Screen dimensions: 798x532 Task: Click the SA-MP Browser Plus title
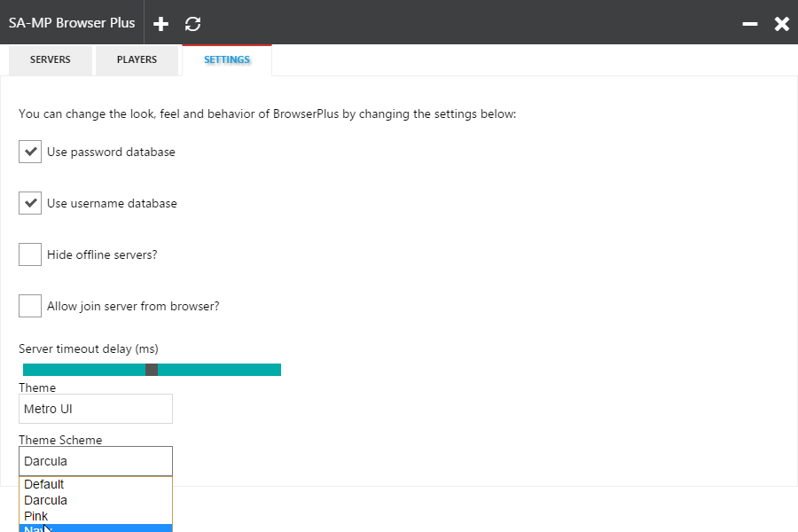(x=72, y=23)
